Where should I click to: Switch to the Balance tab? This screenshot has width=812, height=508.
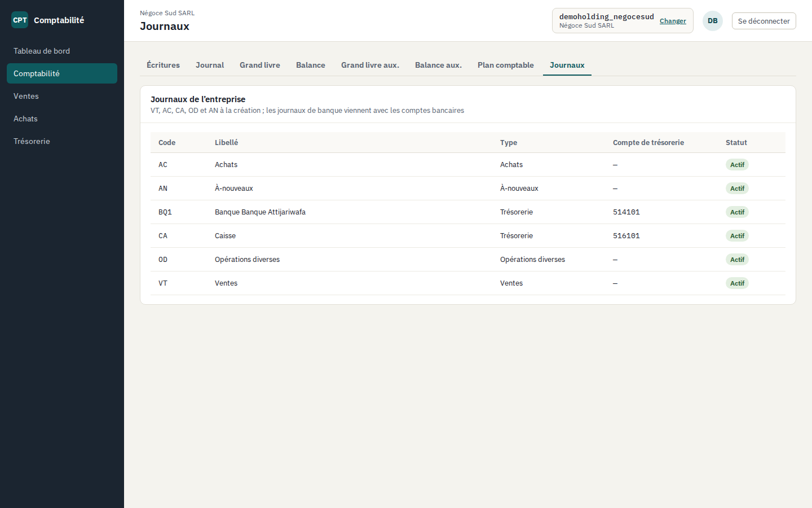(311, 65)
